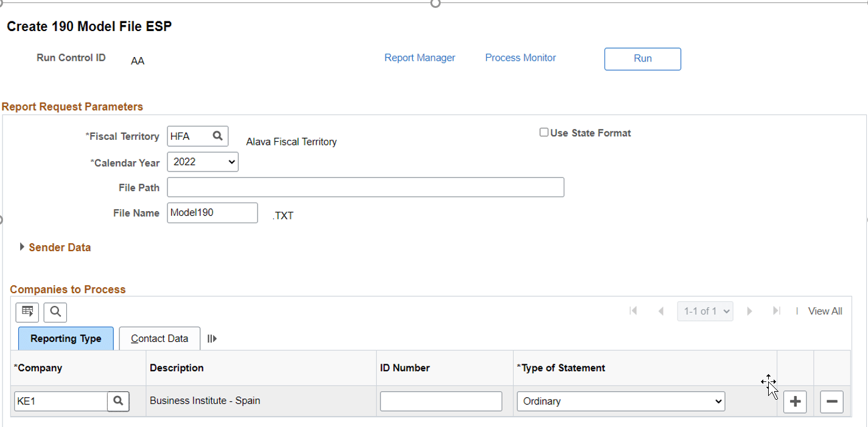Open the Company lookup for KE1
The width and height of the screenshot is (868, 427).
[x=118, y=401]
